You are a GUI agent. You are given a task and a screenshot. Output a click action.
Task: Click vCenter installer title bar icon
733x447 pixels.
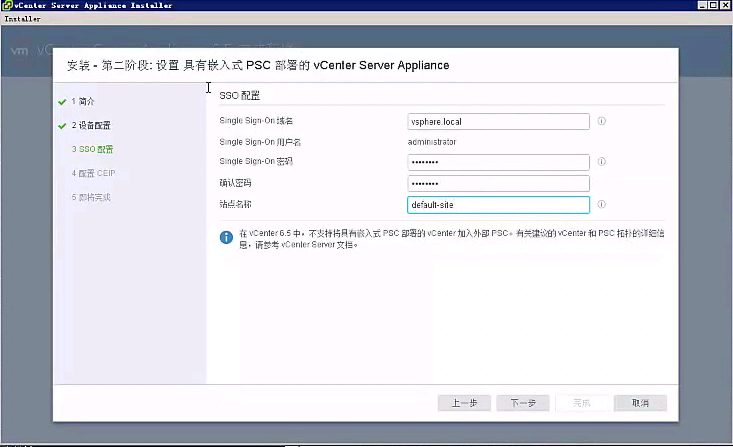point(7,5)
